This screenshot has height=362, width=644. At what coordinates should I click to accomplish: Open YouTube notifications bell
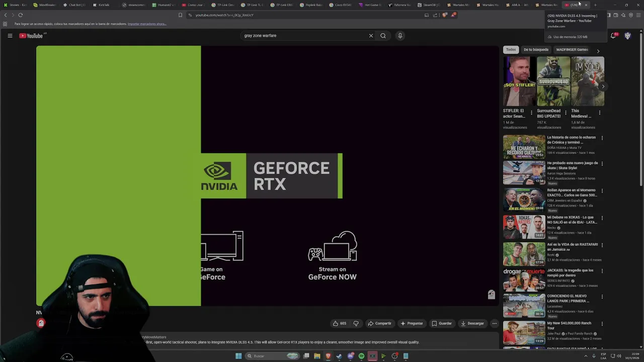point(613,36)
